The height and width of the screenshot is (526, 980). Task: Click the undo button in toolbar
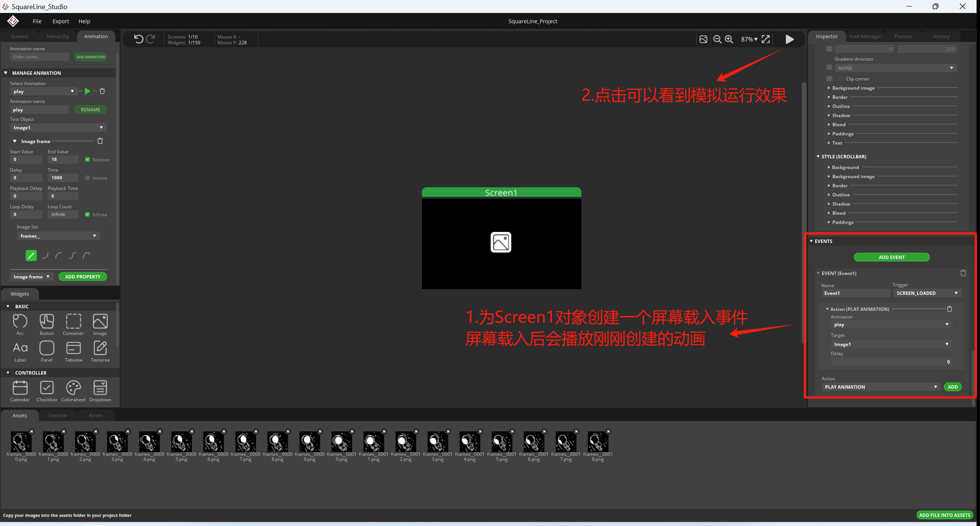point(139,40)
